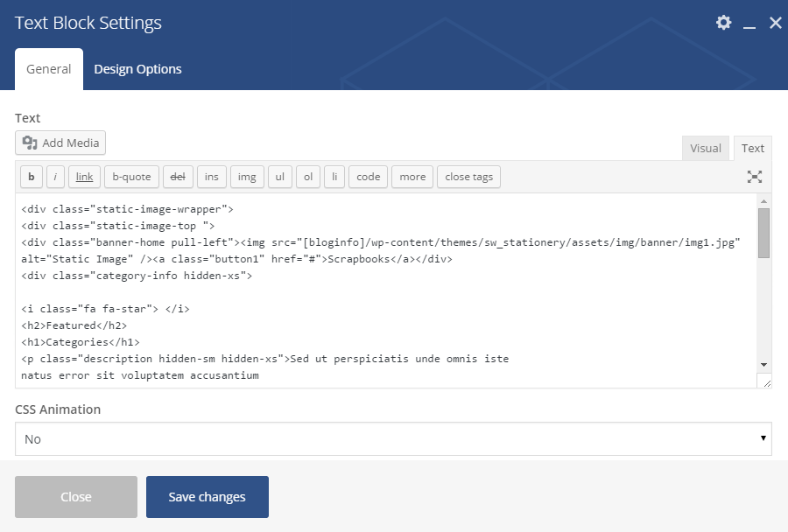The width and height of the screenshot is (788, 532).
Task: Switch to the General tab
Action: click(x=49, y=69)
